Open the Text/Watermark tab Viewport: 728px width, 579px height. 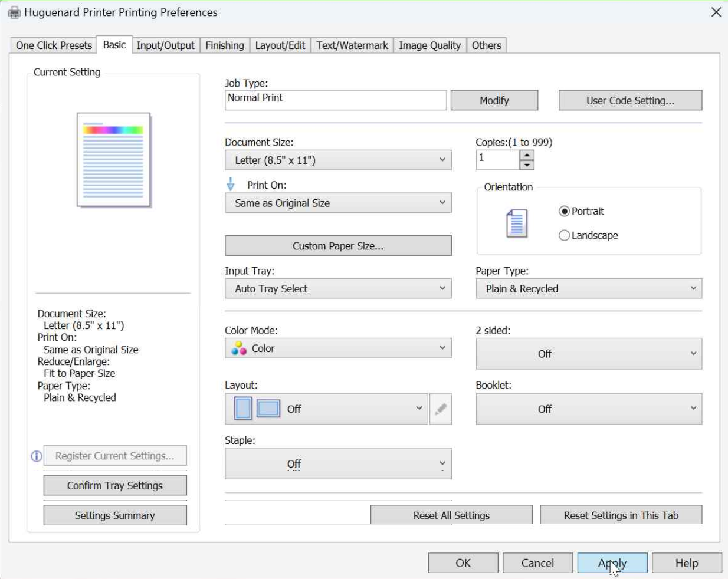point(352,45)
